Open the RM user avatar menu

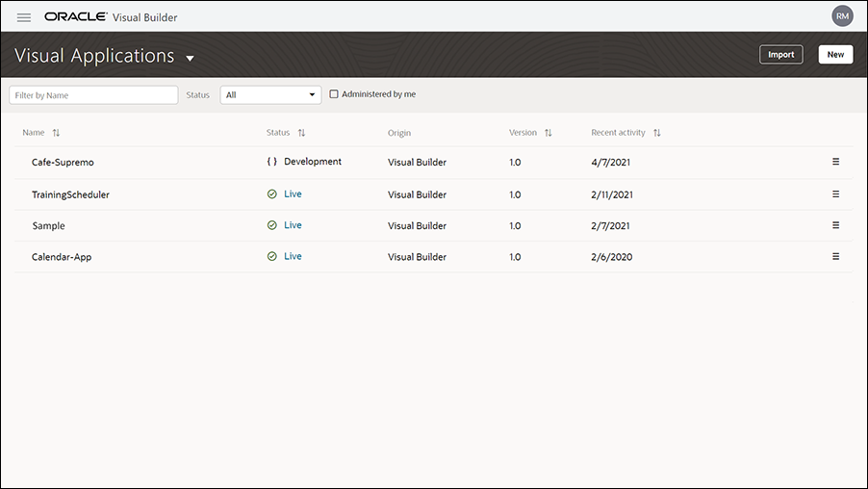coord(842,16)
